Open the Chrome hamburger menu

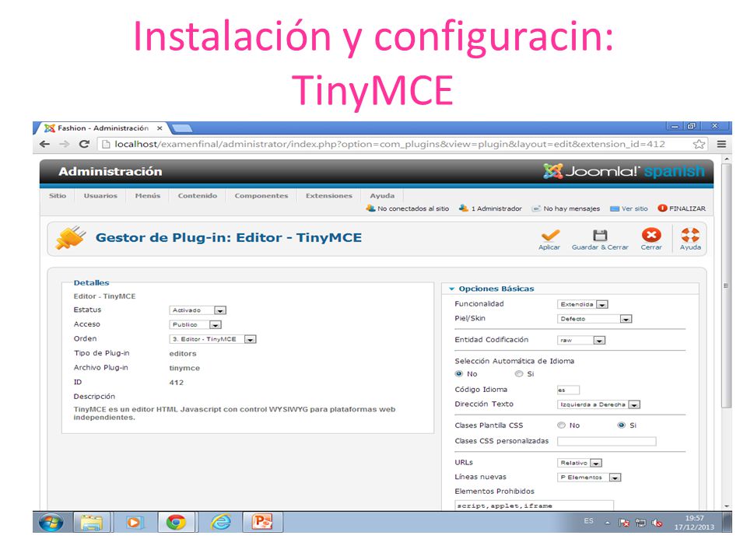721,144
